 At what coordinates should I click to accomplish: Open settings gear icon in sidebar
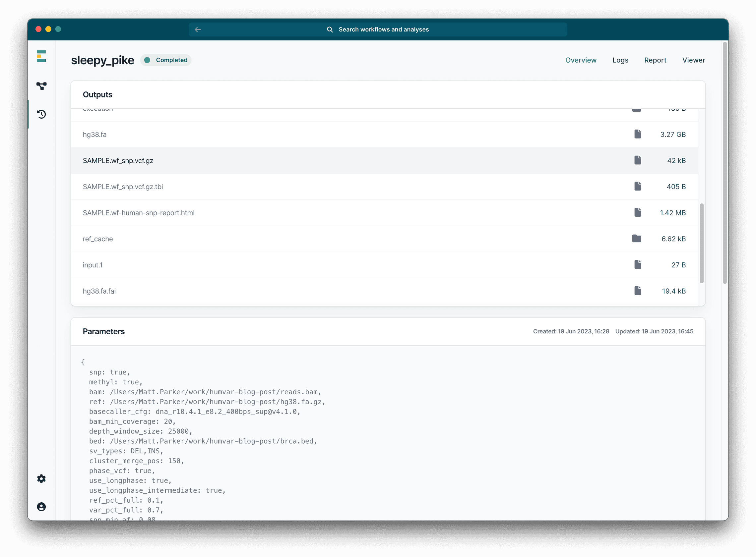click(x=41, y=478)
